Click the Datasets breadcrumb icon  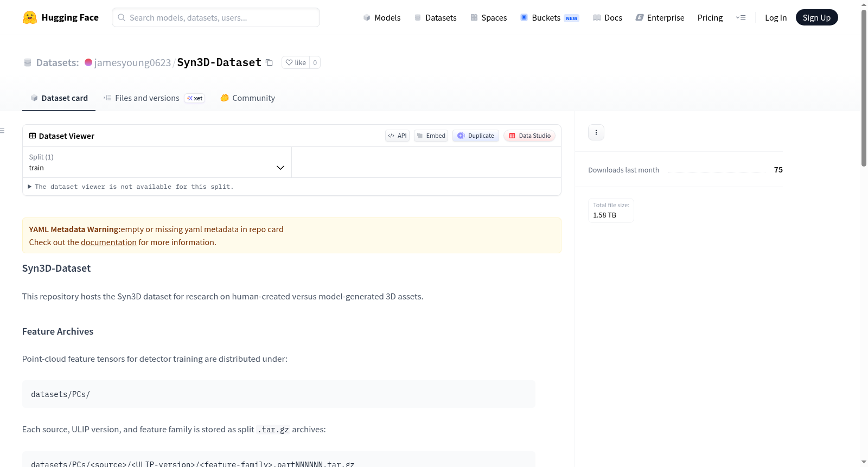(28, 62)
